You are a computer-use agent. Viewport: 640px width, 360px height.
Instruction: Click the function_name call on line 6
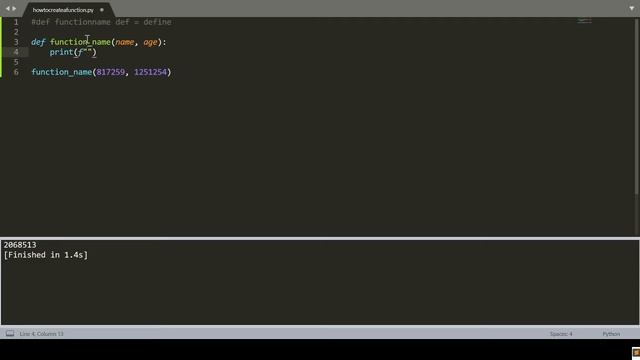coord(62,72)
